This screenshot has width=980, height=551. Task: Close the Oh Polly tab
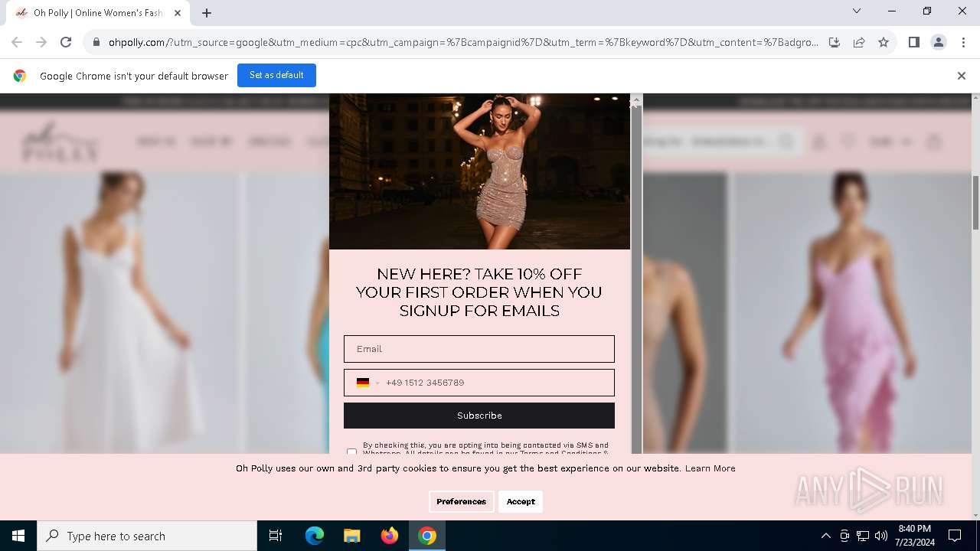[x=178, y=13]
